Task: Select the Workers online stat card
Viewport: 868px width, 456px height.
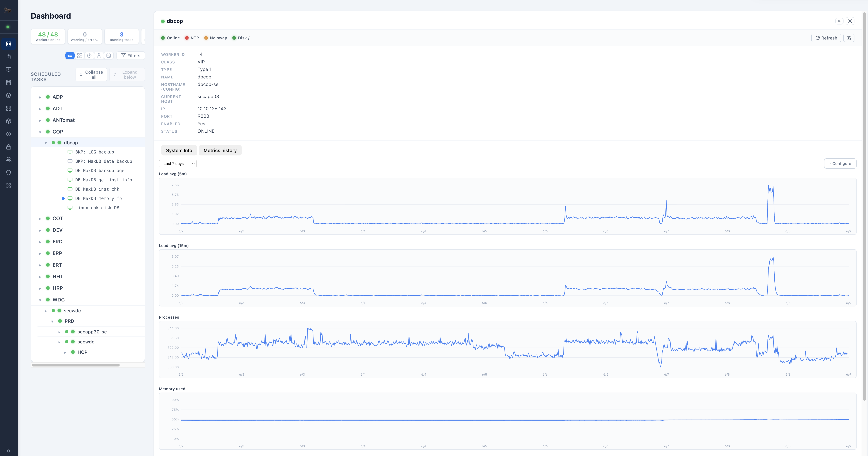Action: (x=48, y=36)
